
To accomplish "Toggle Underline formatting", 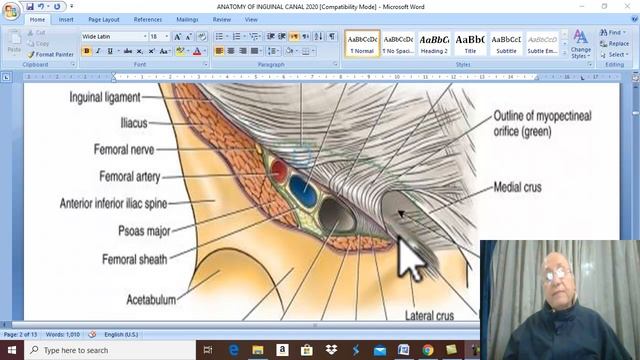I will point(110,51).
